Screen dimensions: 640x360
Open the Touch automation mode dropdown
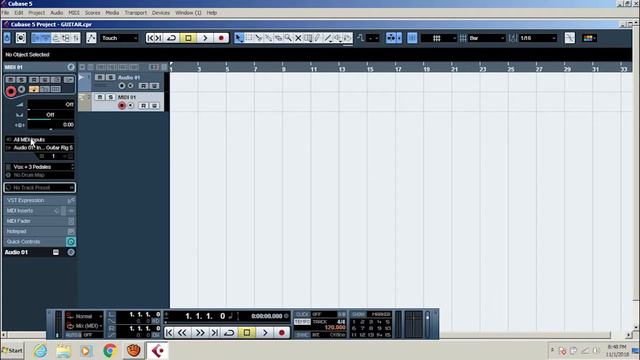pyautogui.click(x=119, y=38)
